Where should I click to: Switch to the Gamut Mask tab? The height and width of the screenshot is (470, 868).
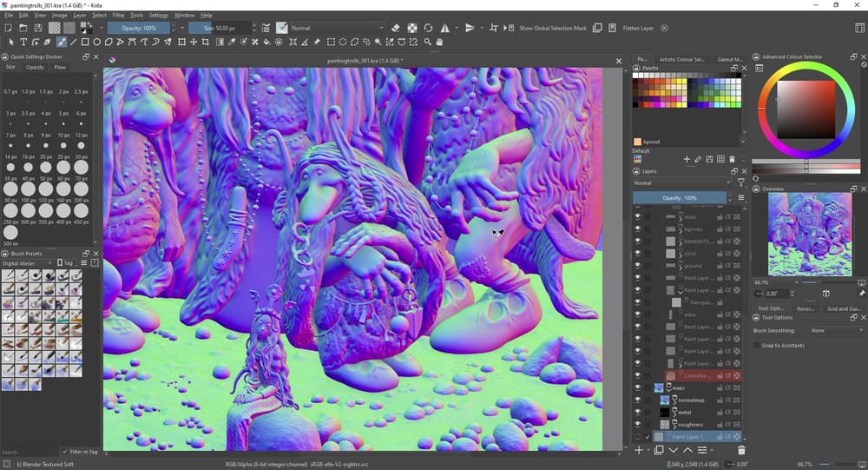pyautogui.click(x=728, y=60)
